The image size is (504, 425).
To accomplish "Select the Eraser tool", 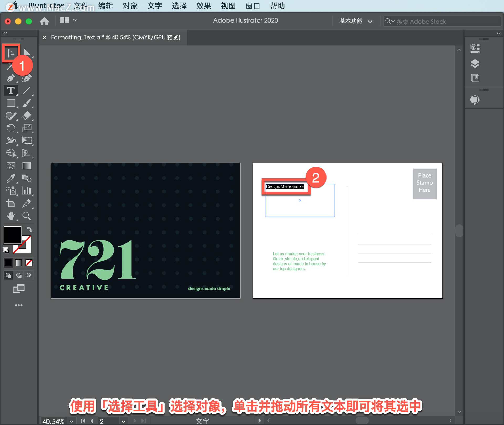I will point(27,116).
